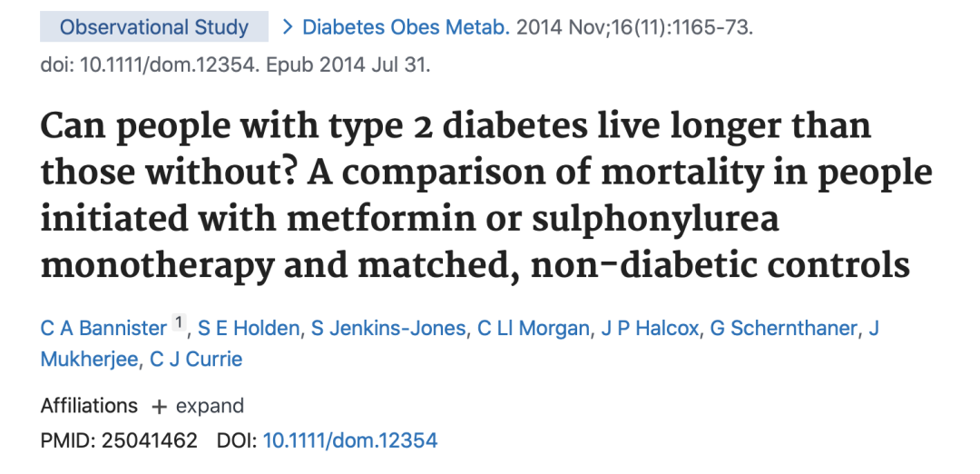Image resolution: width=980 pixels, height=474 pixels.
Task: Select author J P Halcox
Action: 651,328
